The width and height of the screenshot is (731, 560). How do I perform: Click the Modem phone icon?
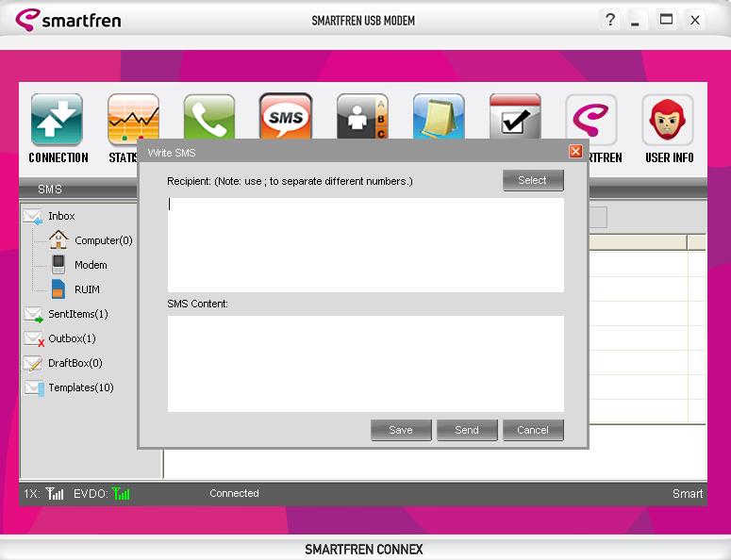pos(58,264)
